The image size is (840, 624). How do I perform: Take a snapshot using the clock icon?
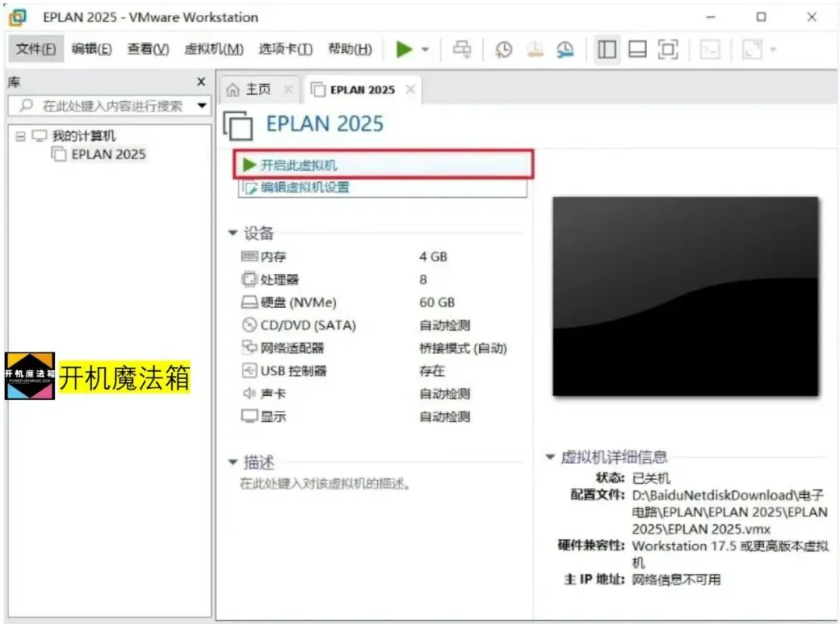(x=503, y=49)
